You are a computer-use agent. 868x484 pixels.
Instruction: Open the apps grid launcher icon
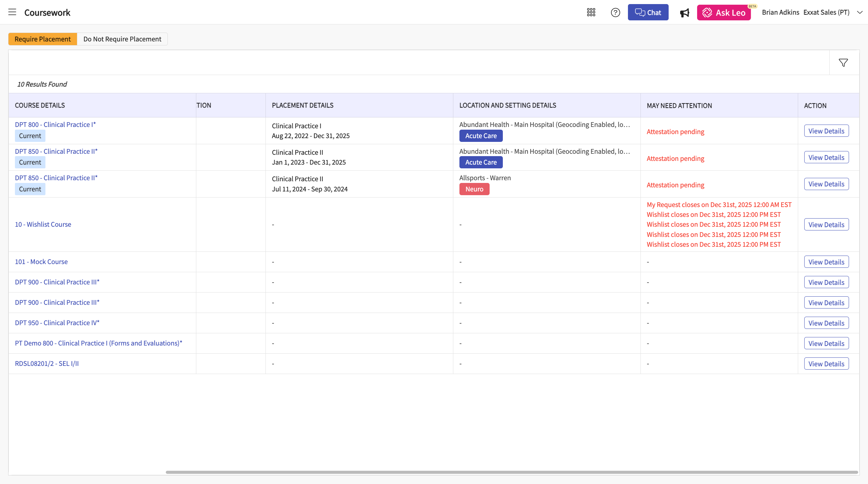pyautogui.click(x=591, y=13)
